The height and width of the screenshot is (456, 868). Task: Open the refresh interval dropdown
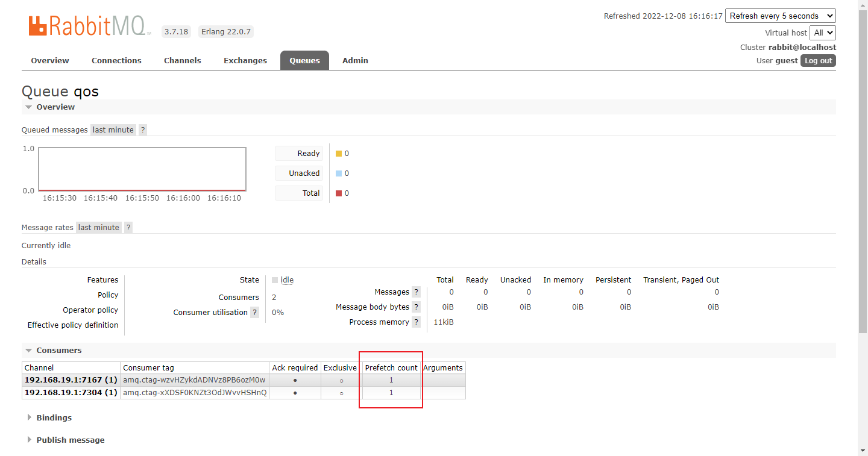pos(781,16)
